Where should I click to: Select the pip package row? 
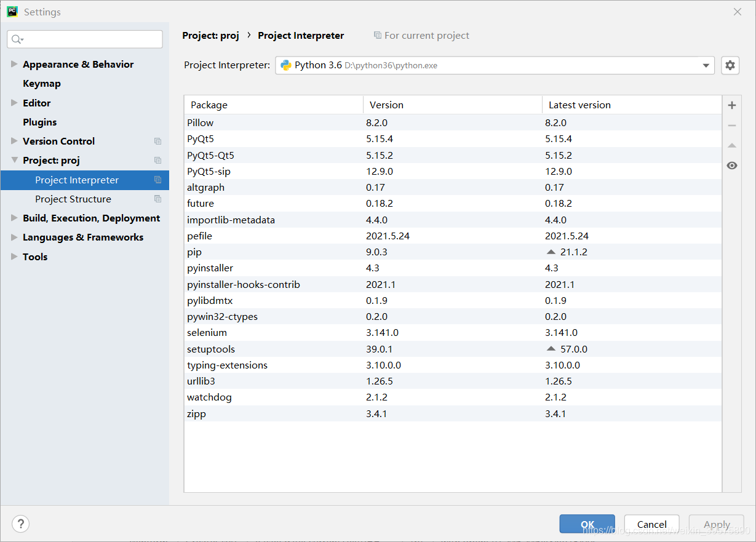(453, 252)
